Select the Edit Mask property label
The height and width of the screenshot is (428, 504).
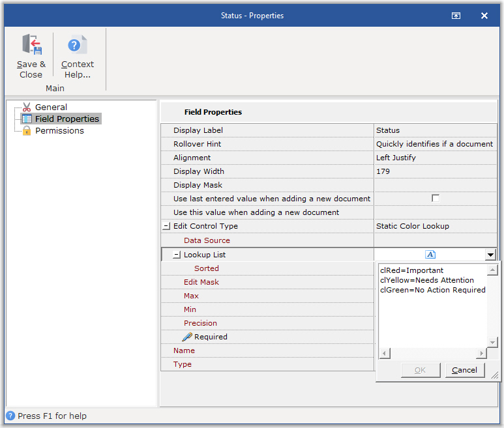201,282
